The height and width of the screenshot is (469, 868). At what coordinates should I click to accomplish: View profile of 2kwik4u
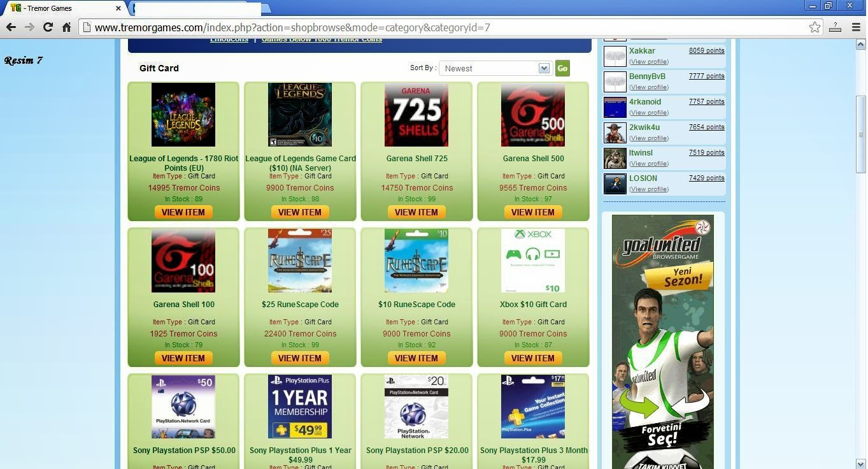[649, 138]
